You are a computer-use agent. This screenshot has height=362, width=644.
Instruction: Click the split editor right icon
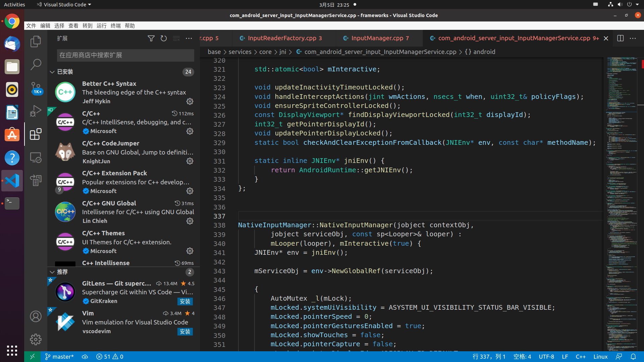click(620, 38)
